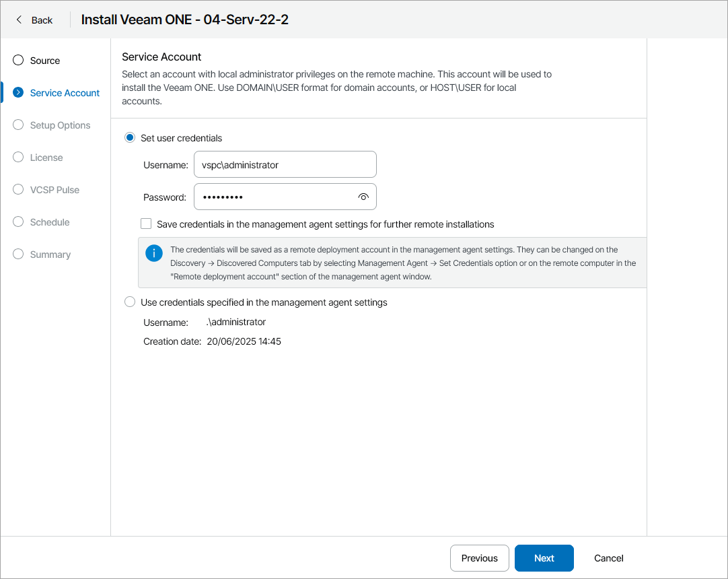The image size is (728, 579).
Task: Click into the Username input field
Action: click(x=285, y=165)
